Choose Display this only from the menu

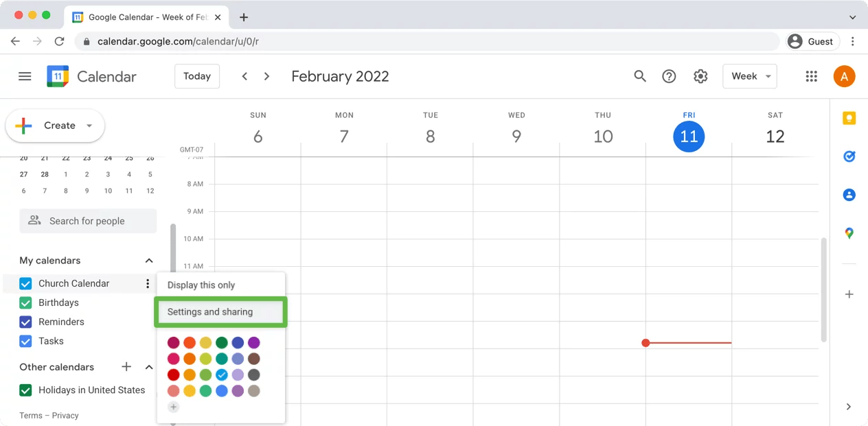[x=201, y=285]
